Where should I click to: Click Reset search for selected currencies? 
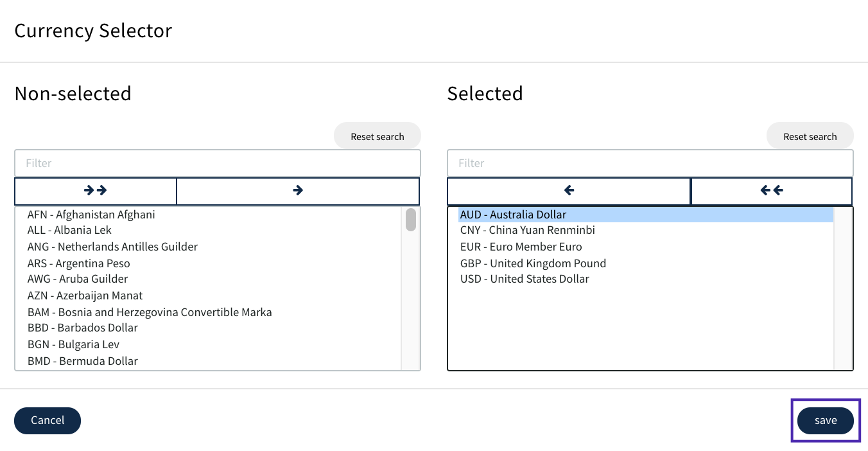pyautogui.click(x=810, y=136)
